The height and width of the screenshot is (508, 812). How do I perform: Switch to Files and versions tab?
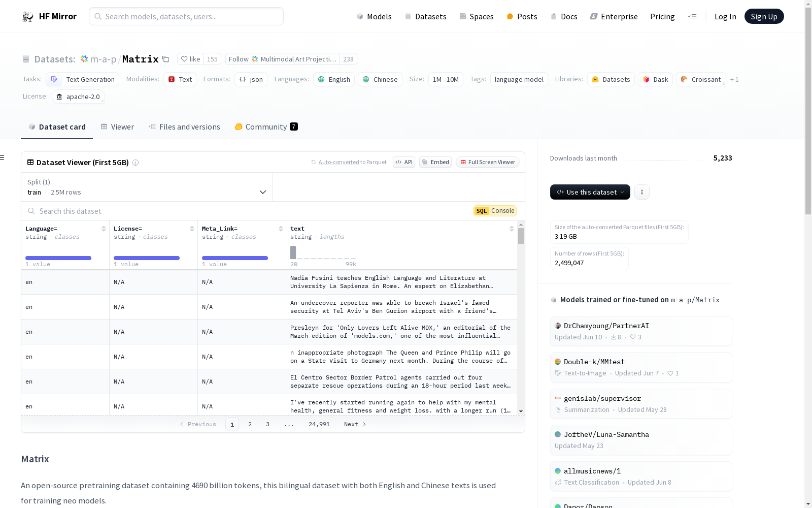tap(184, 127)
